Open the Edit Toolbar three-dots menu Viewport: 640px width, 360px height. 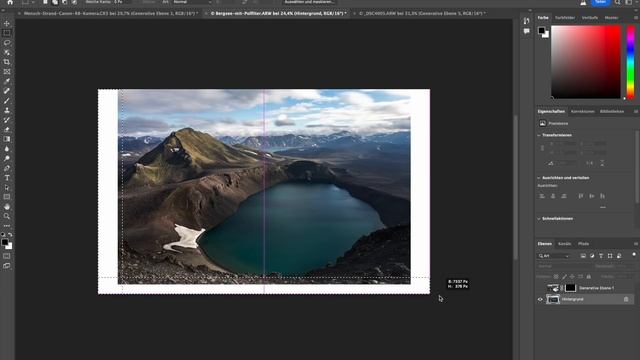7,226
